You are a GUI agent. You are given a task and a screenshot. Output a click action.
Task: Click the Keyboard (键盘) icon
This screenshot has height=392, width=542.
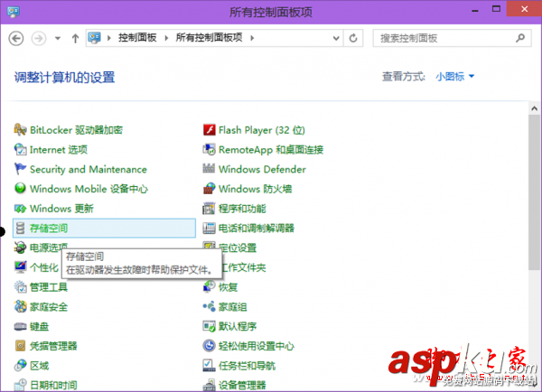click(21, 326)
